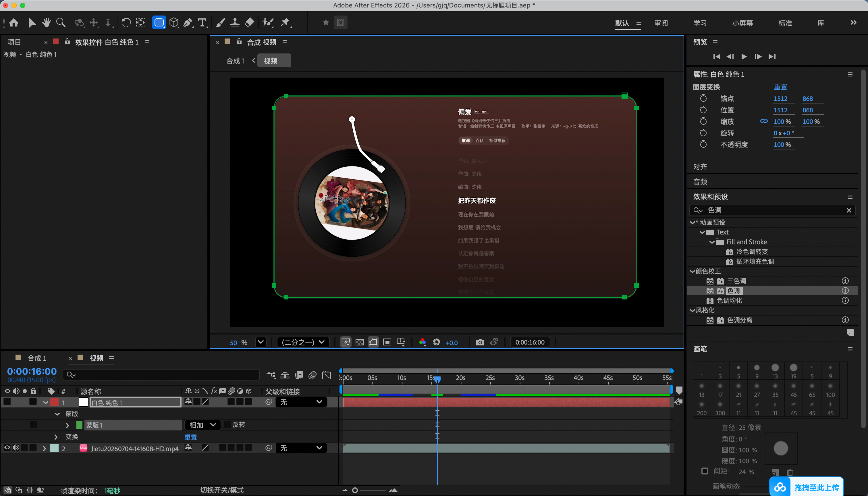This screenshot has height=496, width=868.
Task: Choose the Hand tool
Action: click(46, 23)
